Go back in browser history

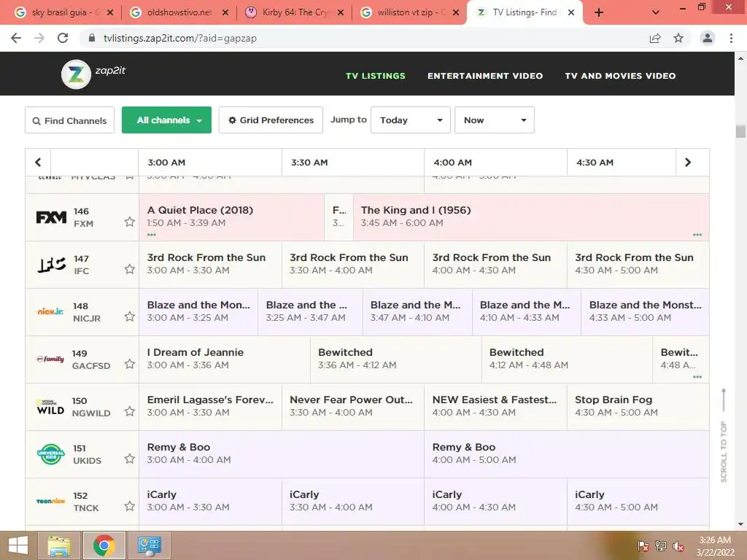[x=16, y=38]
